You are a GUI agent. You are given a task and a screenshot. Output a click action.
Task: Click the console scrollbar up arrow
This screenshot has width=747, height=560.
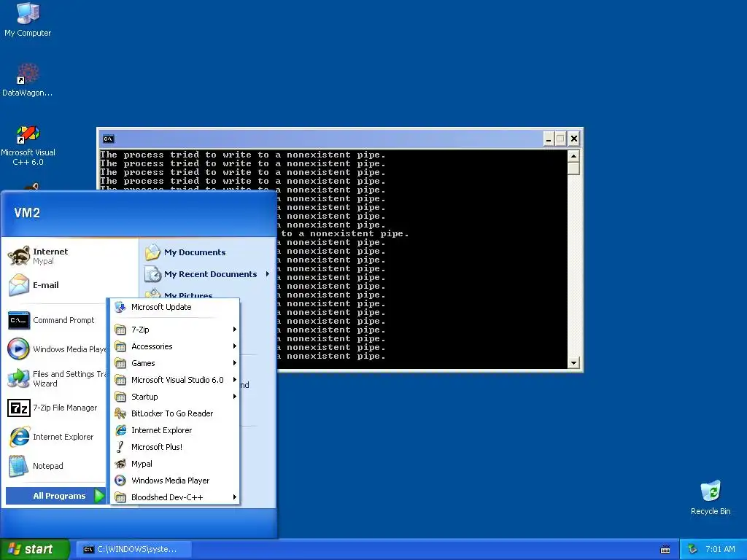click(573, 156)
